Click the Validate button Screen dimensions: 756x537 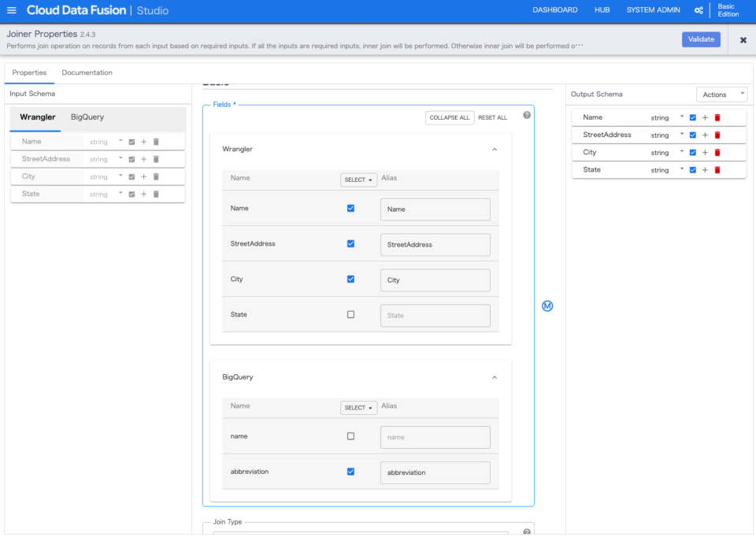pos(701,39)
